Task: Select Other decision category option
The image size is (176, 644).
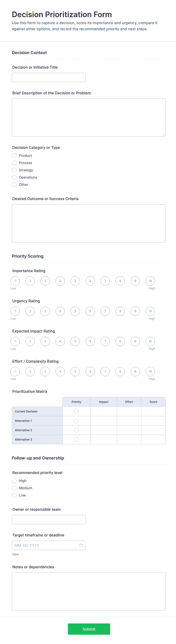Action: [x=14, y=184]
